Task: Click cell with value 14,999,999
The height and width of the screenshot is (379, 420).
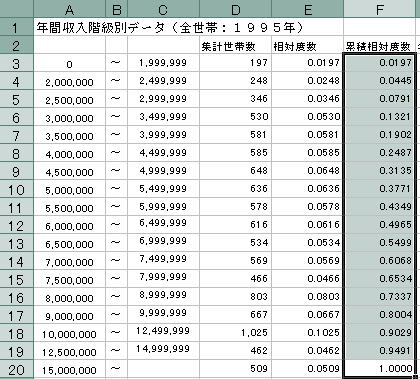Action: click(x=163, y=351)
